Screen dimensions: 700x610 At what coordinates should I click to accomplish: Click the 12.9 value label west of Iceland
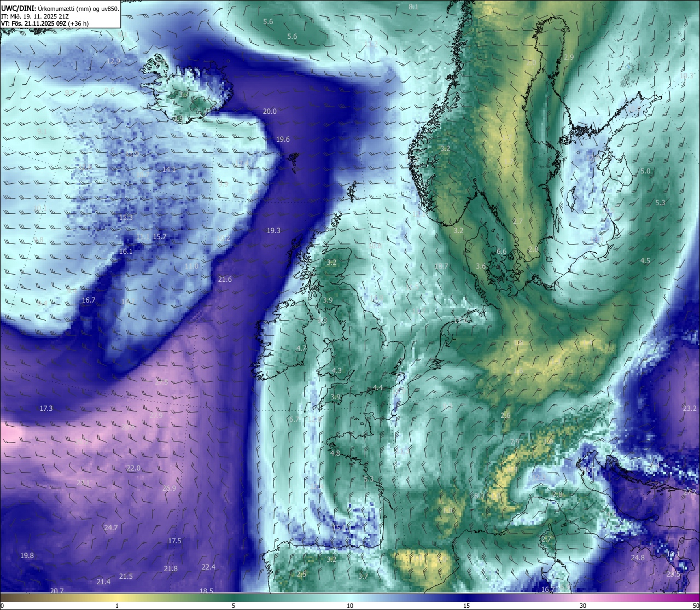tap(113, 61)
